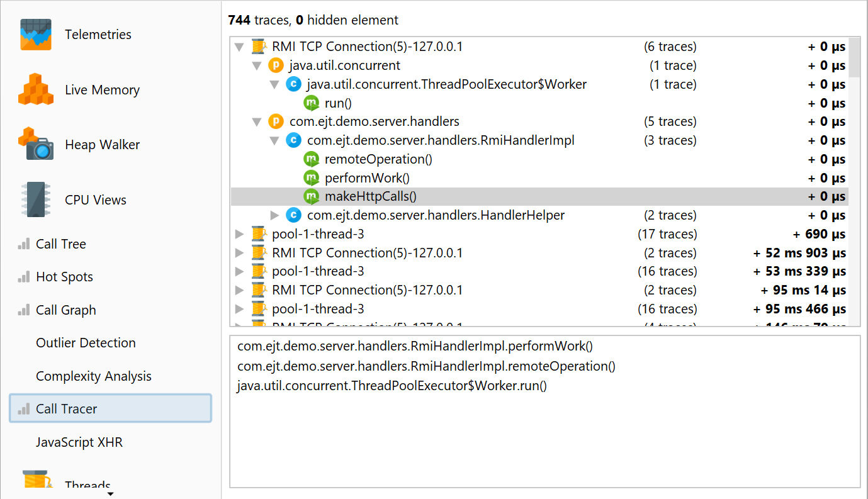Click package icon of com.ejt.demo.server.handlers
The image size is (868, 499).
pyautogui.click(x=276, y=121)
